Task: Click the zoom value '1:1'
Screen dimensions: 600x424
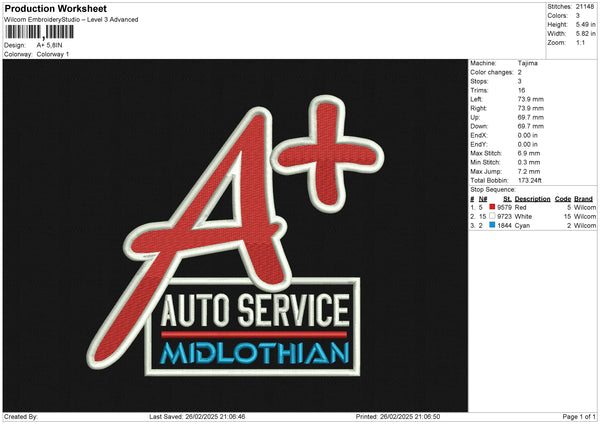Action: pyautogui.click(x=580, y=42)
